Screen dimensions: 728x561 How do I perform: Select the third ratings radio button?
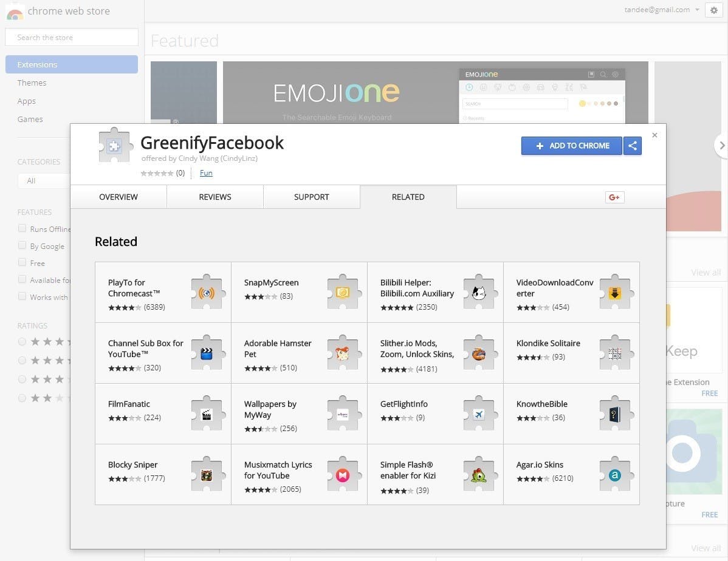[x=22, y=379]
